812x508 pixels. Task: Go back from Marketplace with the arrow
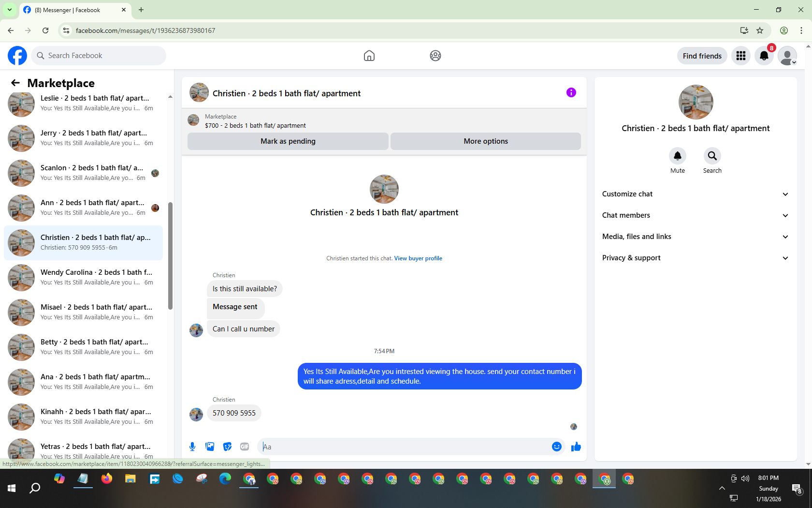coord(15,83)
